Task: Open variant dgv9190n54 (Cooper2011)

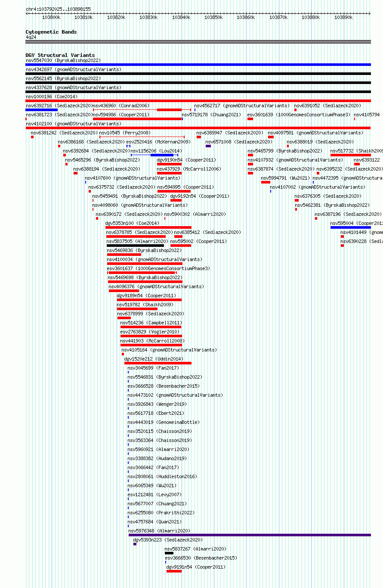Action: point(186,160)
